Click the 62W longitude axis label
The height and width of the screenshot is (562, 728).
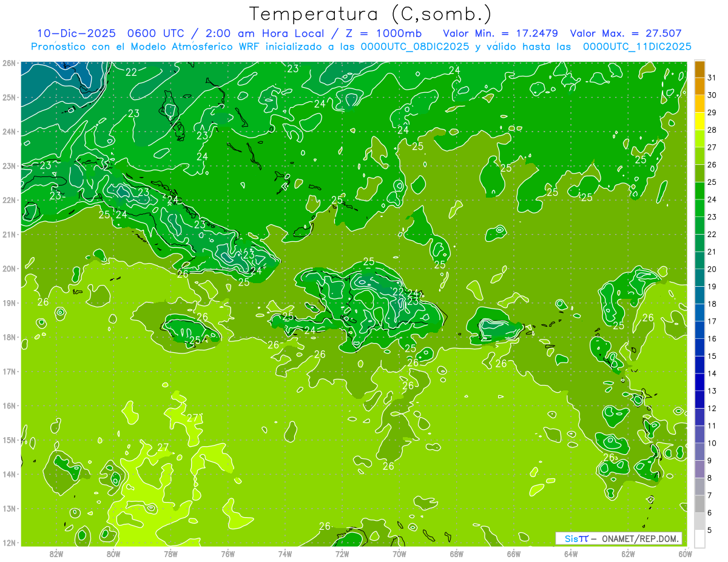628,554
